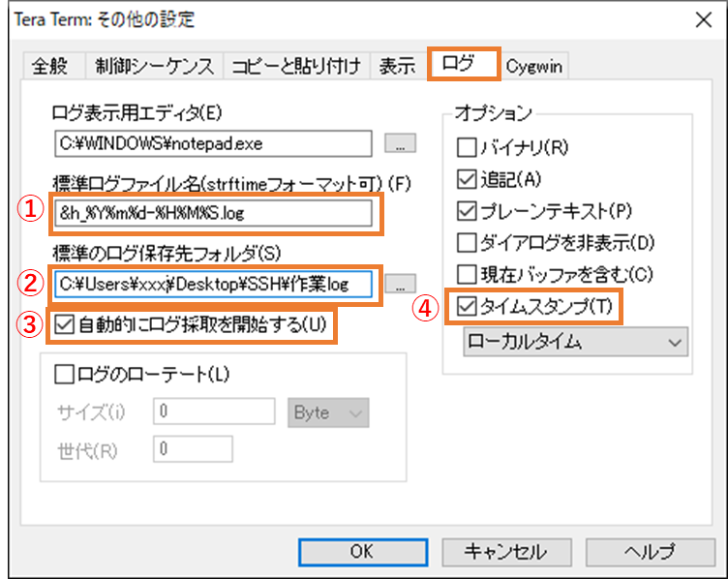
Task: Browse for the default log save folder
Action: point(400,284)
